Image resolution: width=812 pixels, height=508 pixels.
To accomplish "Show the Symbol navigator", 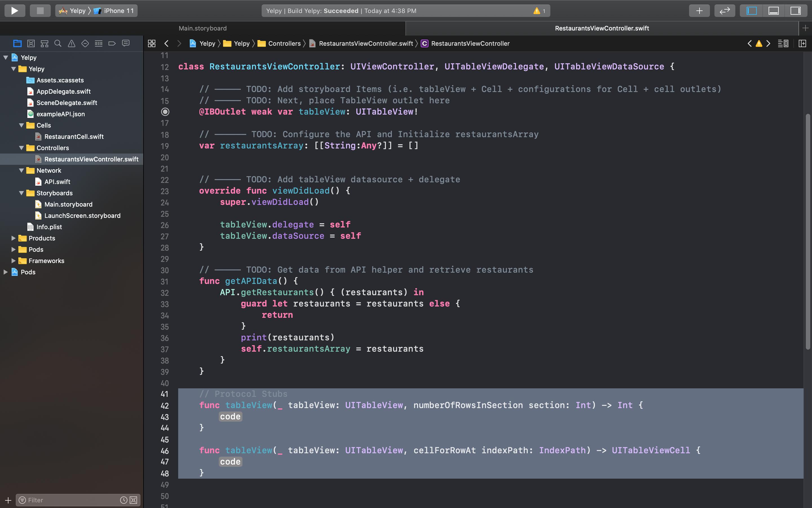I will [44, 43].
